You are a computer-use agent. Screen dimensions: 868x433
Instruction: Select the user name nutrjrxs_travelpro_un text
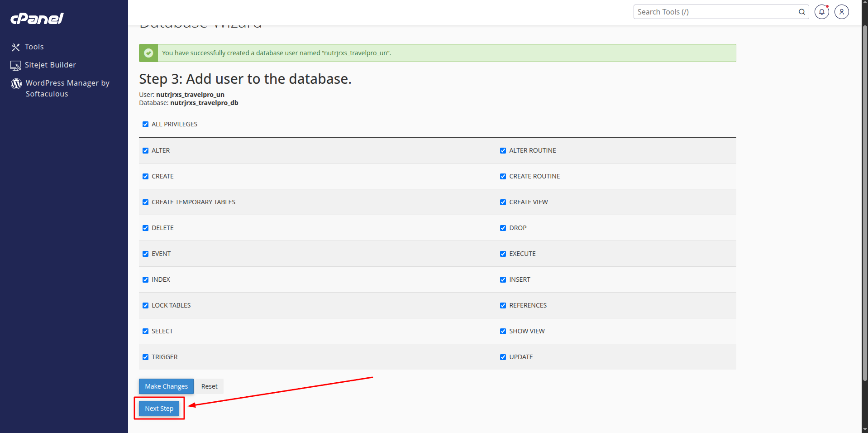coord(190,95)
